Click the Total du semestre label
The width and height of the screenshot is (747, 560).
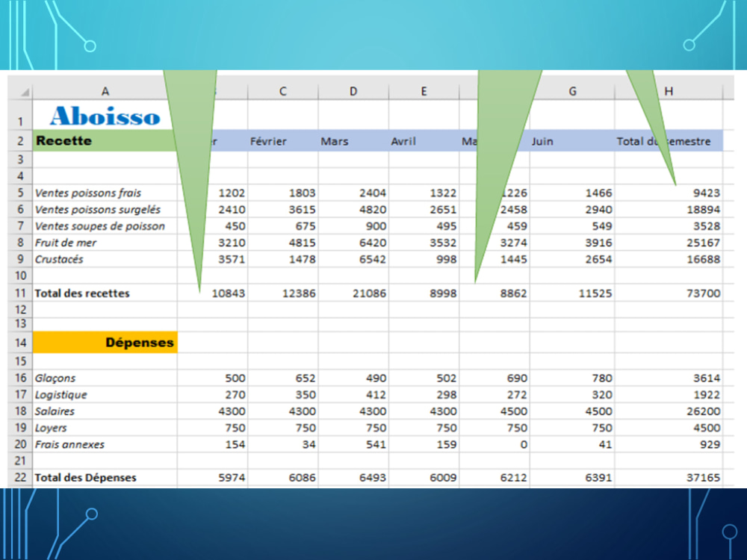(663, 141)
